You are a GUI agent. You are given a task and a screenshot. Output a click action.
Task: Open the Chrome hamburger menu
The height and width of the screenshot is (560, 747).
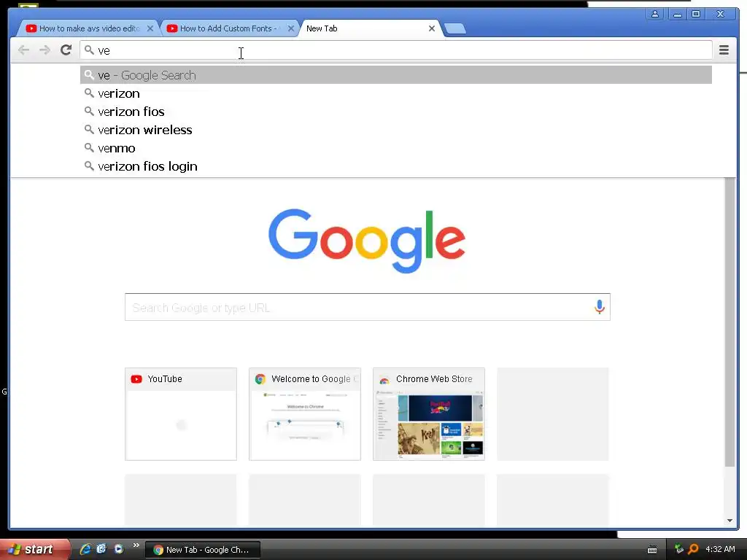click(724, 50)
